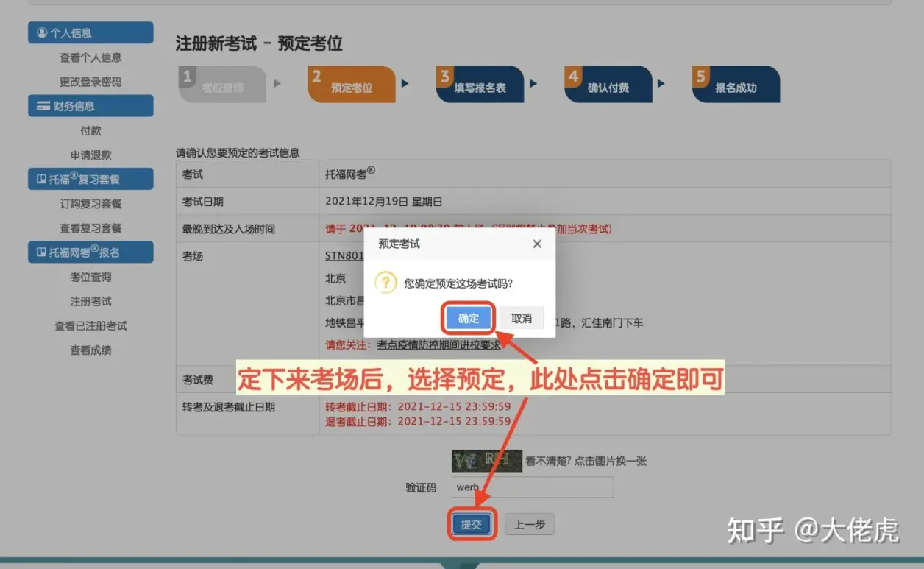Click step 5 报名成功 in progress bar

(736, 84)
